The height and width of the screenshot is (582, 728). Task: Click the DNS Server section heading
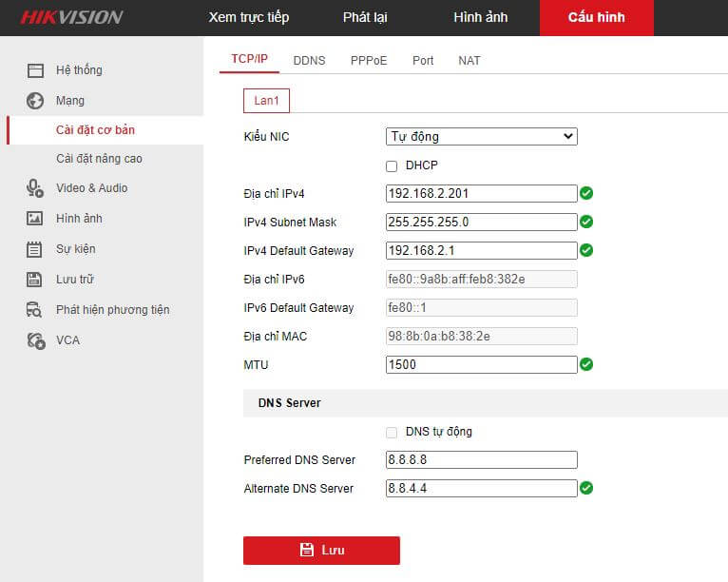tap(289, 403)
